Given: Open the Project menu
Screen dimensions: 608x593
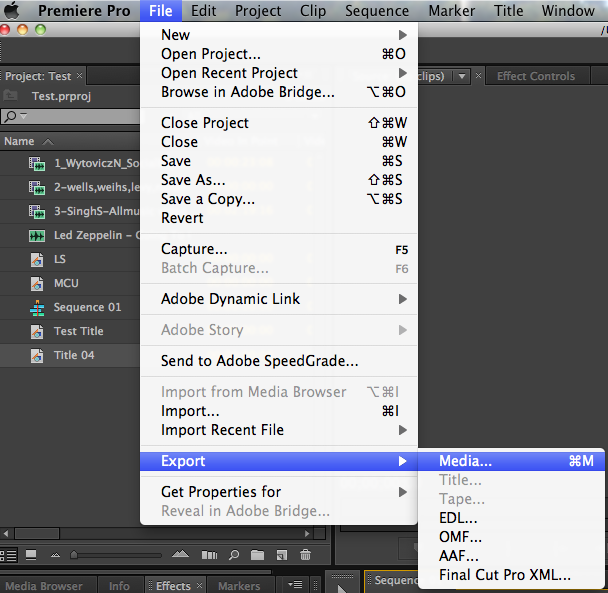Looking at the screenshot, I should pos(258,11).
